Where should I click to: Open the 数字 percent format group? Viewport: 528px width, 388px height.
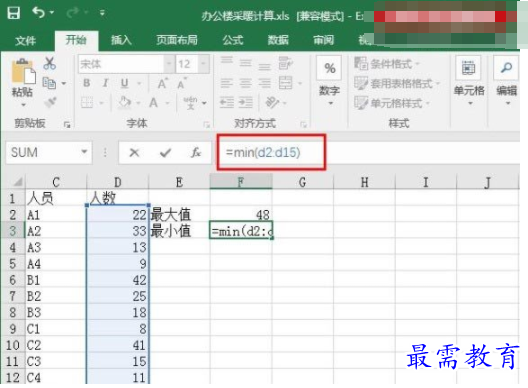click(x=329, y=81)
